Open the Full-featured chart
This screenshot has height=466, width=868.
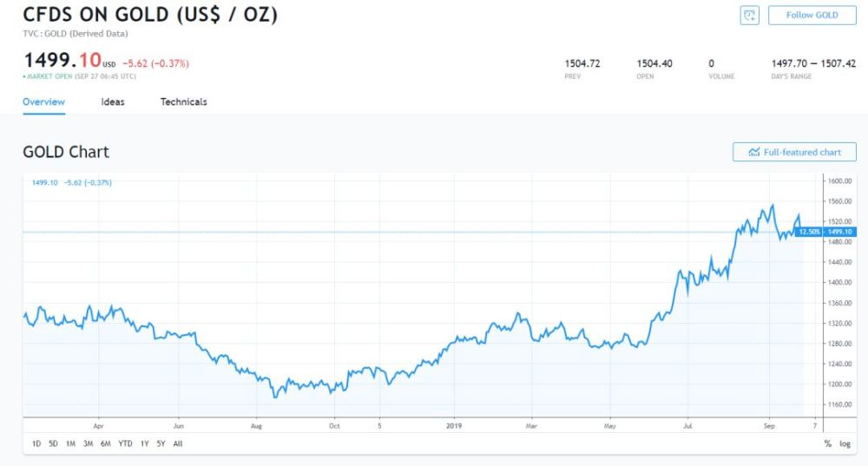(x=794, y=152)
